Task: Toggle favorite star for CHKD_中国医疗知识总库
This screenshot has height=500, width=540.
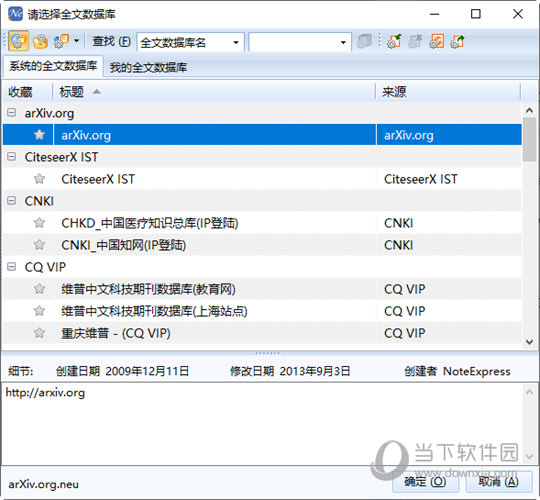Action: (39, 223)
